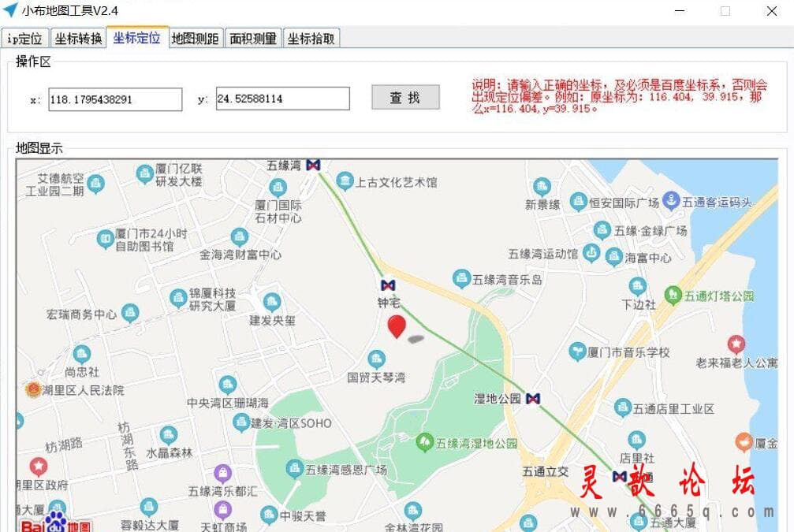Select the 上古文化艺术馆 POI icon
This screenshot has width=794, height=532.
345,181
